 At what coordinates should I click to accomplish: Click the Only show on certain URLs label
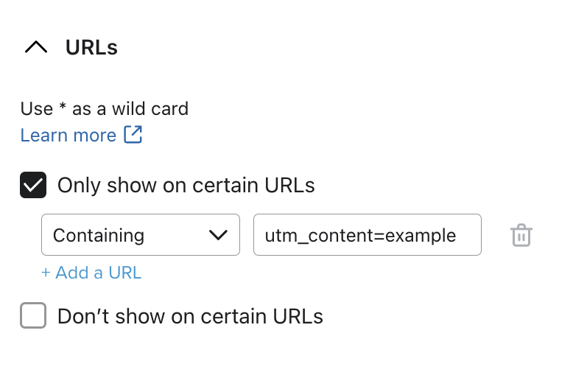(186, 185)
